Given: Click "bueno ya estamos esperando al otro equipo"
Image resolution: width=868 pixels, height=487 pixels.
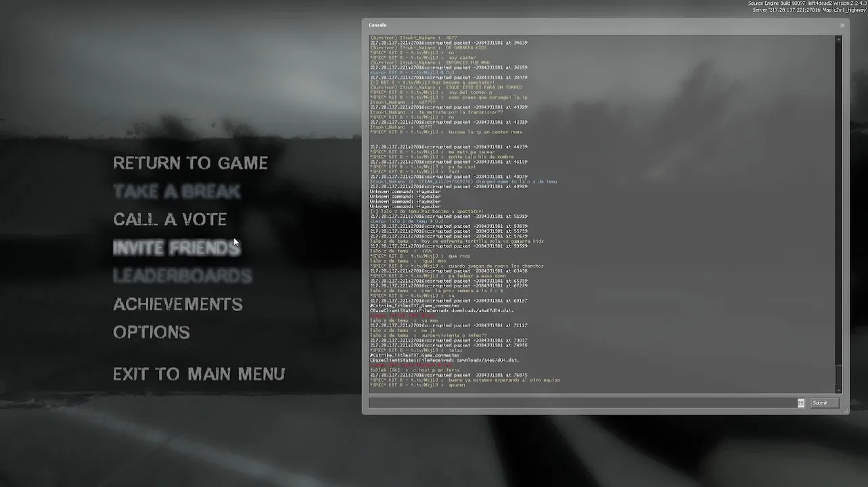Looking at the screenshot, I should click(x=465, y=380).
